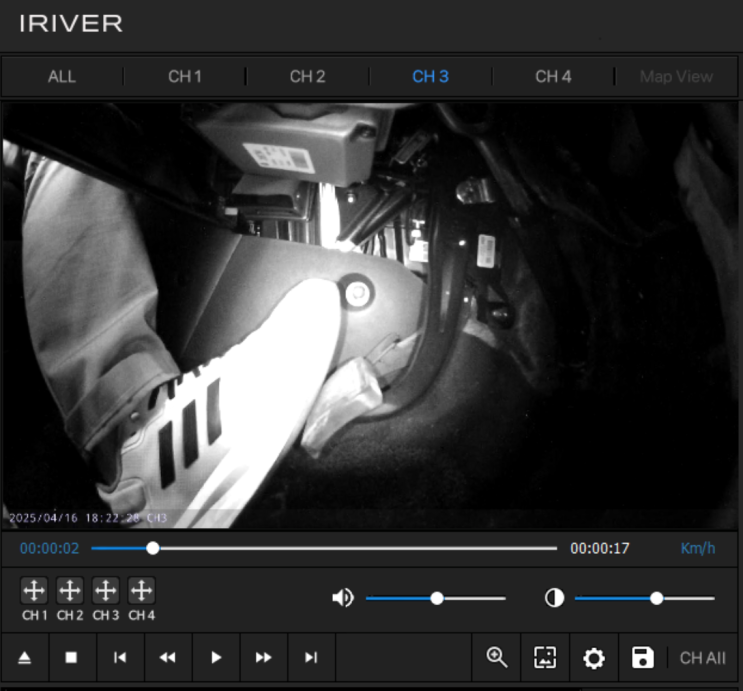
Task: Mute audio with the speaker icon
Action: (343, 598)
